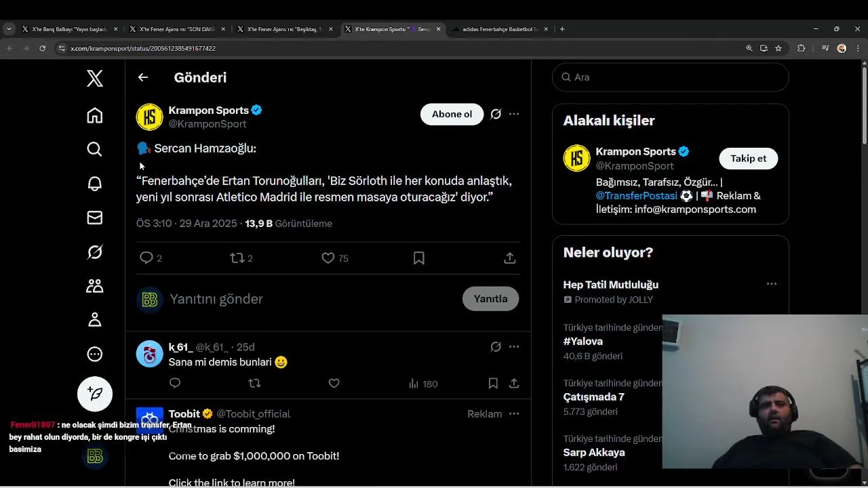The width and height of the screenshot is (868, 488).
Task: Switch to the adidas Fenerbahçe Basketbol tab
Action: click(500, 29)
